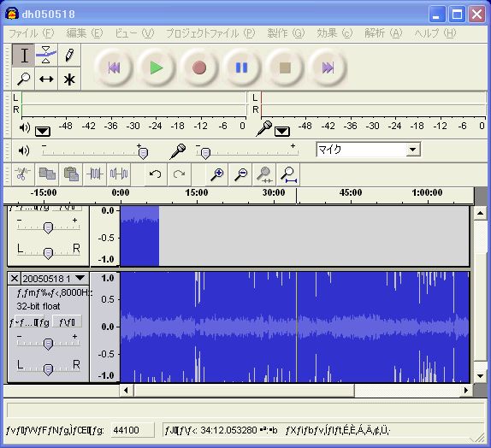Click horizontal scrollbar right arrow

tap(466, 390)
